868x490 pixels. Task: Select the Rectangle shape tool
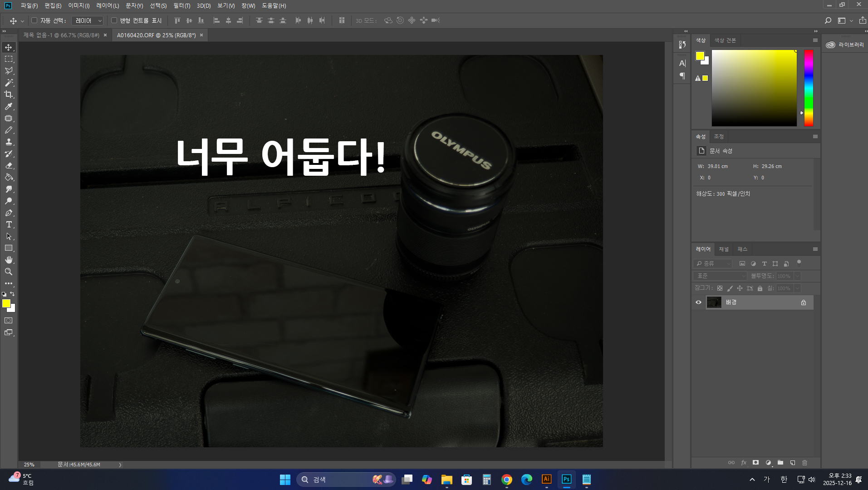[x=9, y=248]
